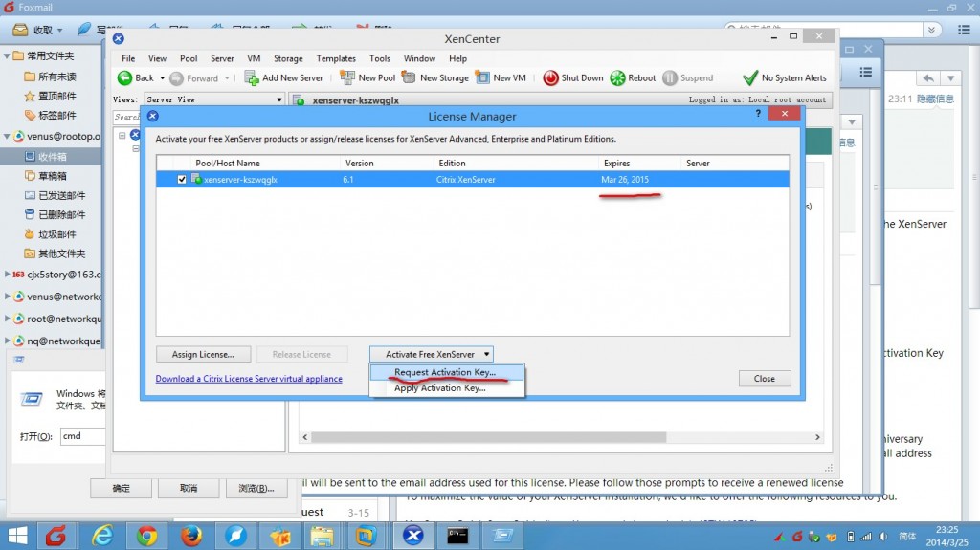Viewport: 980px width, 550px height.
Task: Select the Foxmail junk folder (垃圾邮件)
Action: click(x=50, y=233)
